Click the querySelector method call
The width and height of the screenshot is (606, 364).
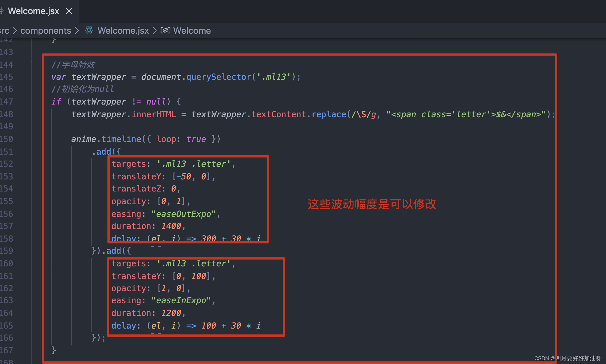click(219, 77)
